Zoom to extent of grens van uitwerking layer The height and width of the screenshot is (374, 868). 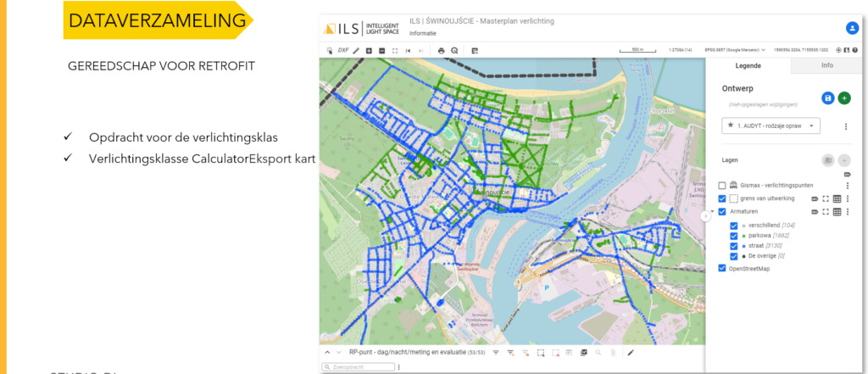pyautogui.click(x=825, y=198)
